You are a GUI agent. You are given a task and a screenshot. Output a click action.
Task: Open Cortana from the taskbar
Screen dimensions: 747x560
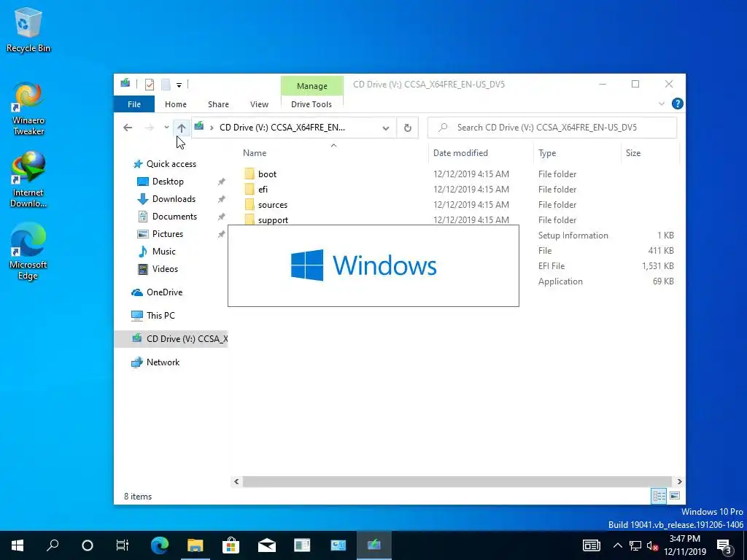coord(88,545)
